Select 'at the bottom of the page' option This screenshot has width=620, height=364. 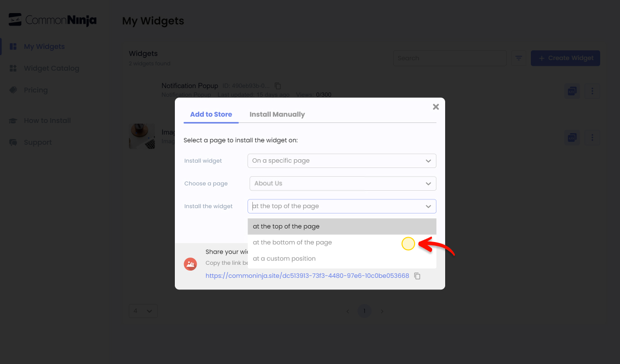point(292,242)
